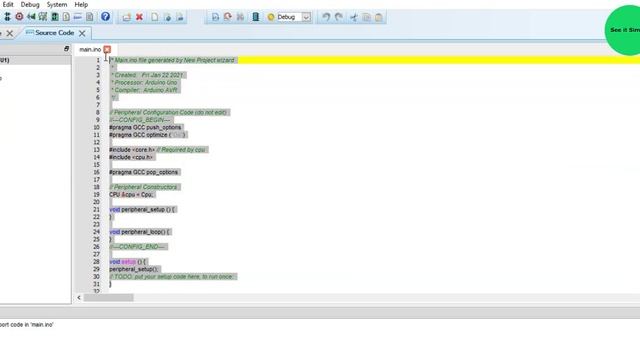Close the tab left of Source Code
This screenshot has width=640, height=360.
point(9,33)
